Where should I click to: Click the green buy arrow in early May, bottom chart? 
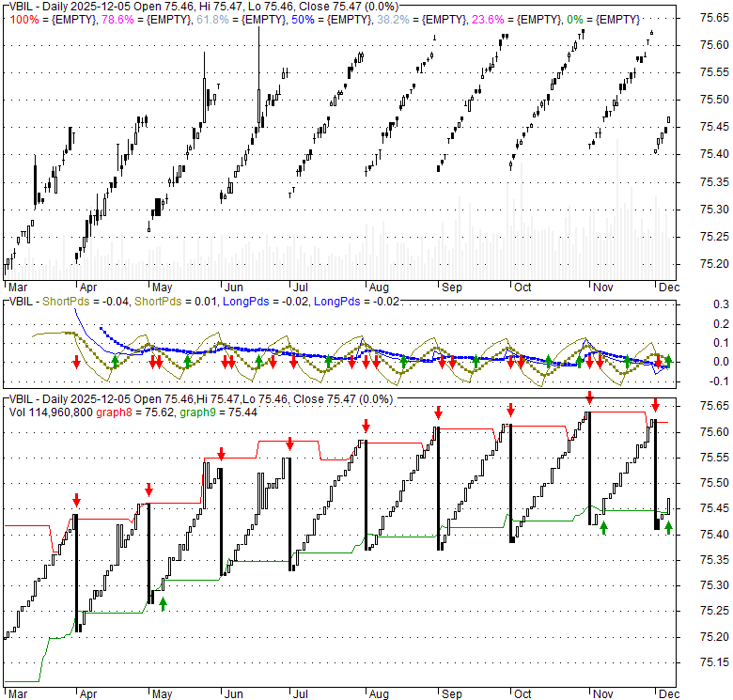[163, 603]
